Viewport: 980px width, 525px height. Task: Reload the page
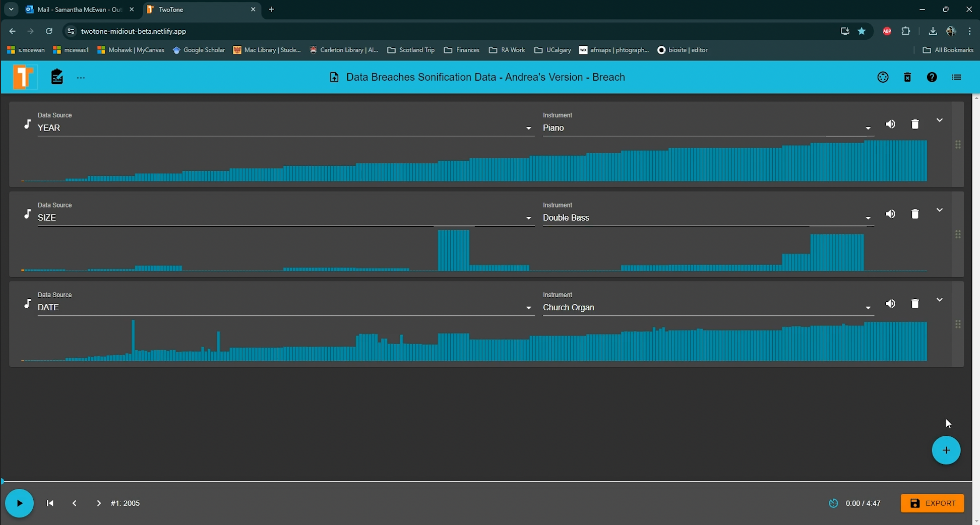point(49,31)
